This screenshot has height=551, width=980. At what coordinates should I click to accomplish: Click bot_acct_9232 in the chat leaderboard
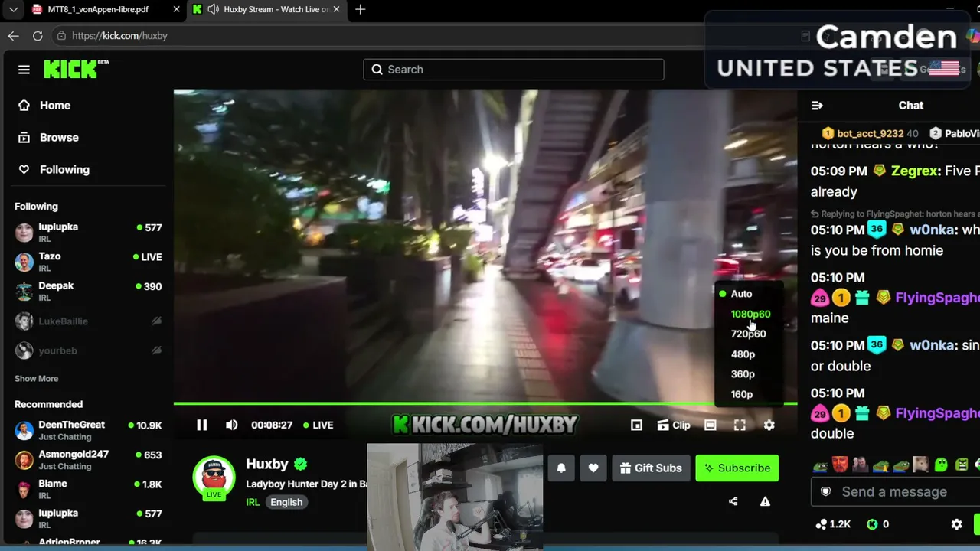tap(870, 133)
